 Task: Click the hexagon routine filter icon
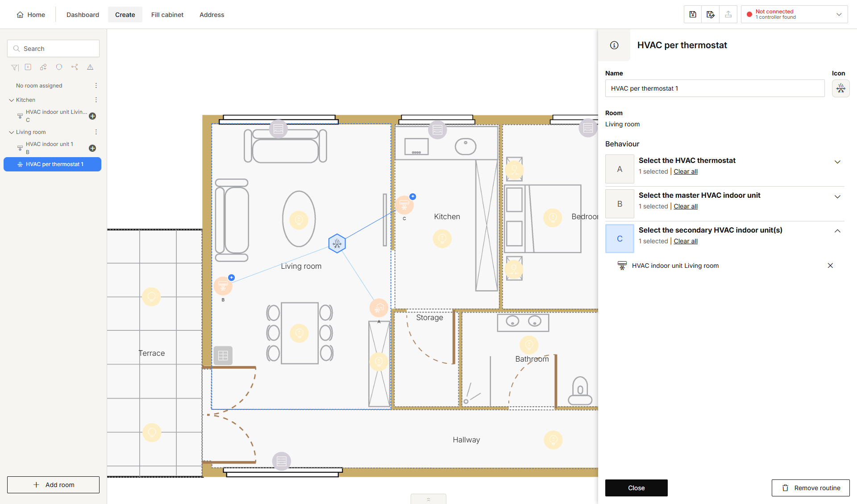(x=59, y=67)
